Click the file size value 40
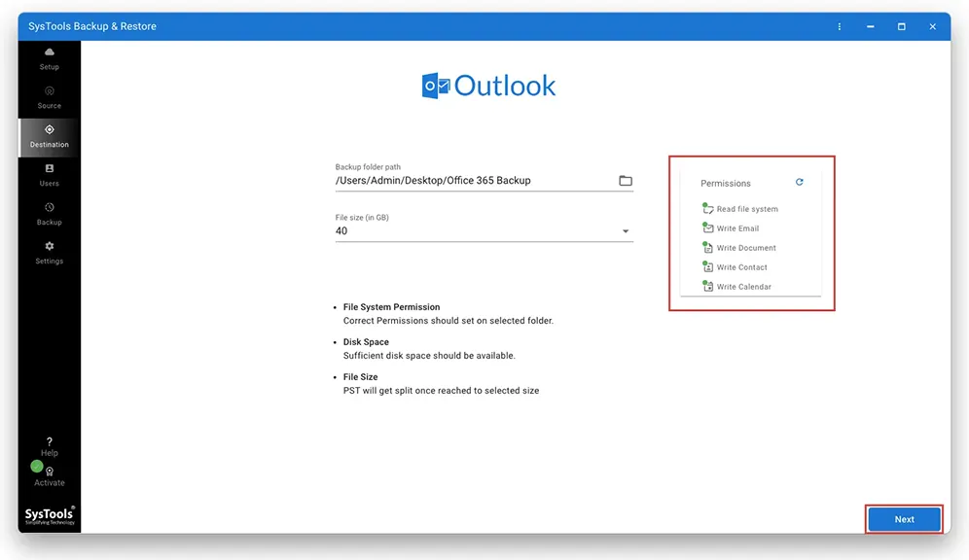The height and width of the screenshot is (560, 969). [341, 231]
